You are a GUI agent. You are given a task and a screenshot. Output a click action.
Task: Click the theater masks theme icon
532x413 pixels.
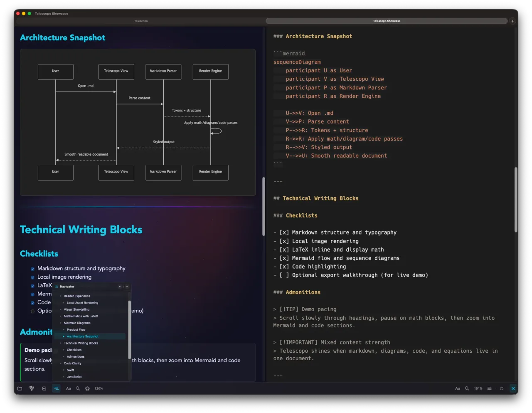[32, 388]
